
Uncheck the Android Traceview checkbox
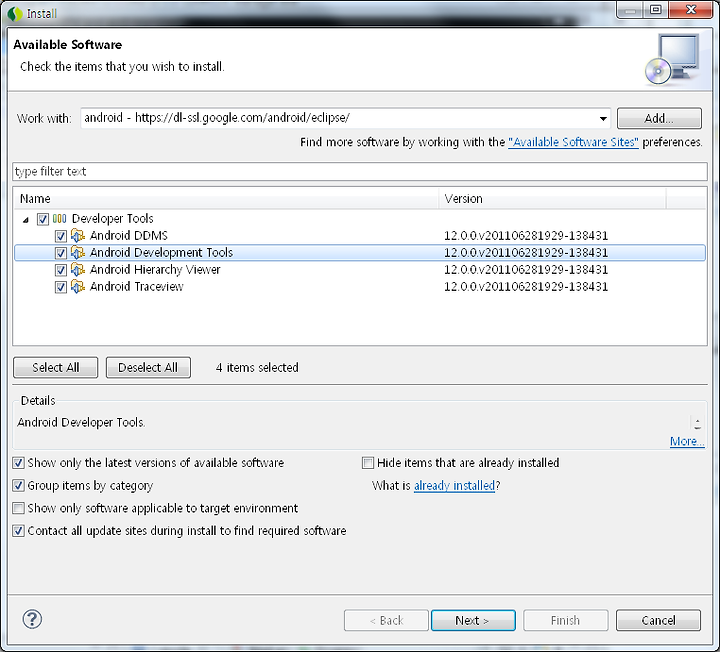tap(61, 287)
